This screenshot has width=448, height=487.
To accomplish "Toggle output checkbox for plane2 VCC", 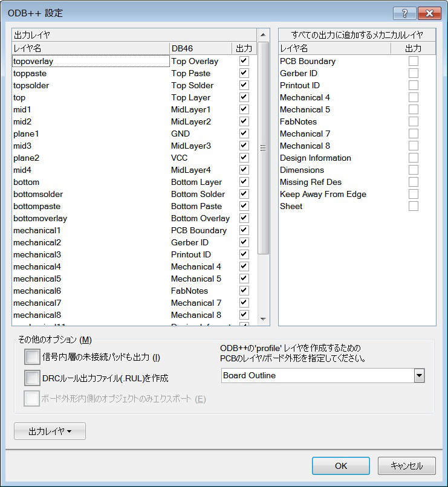I will point(244,158).
